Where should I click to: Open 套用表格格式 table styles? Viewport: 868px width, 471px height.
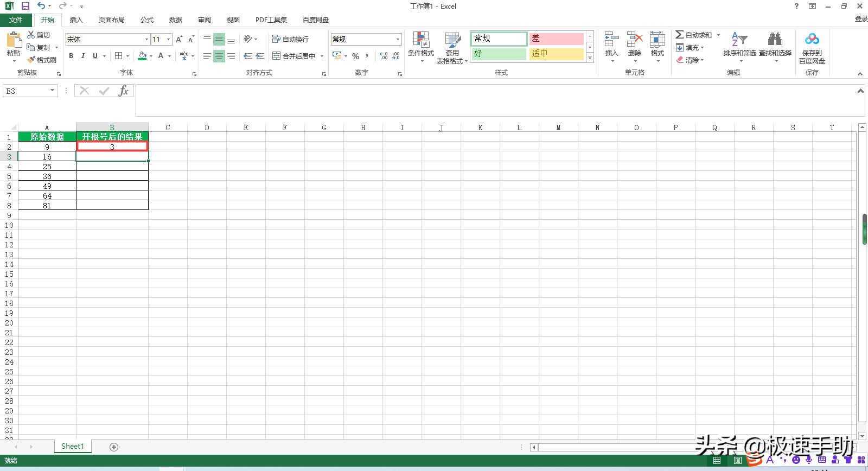452,48
